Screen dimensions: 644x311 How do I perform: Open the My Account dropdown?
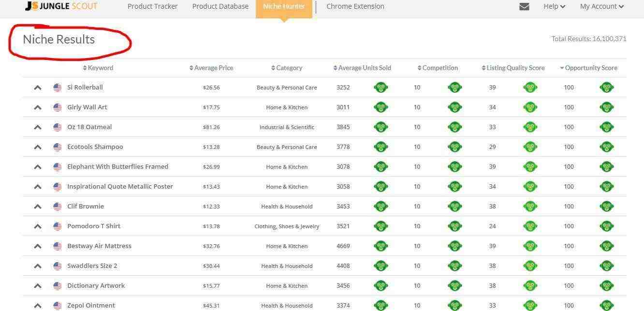click(x=602, y=6)
